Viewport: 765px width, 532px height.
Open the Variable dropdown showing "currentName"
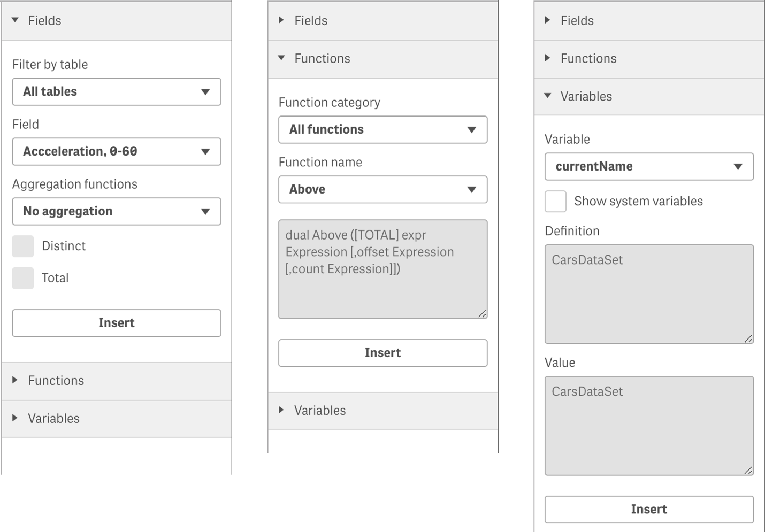pyautogui.click(x=648, y=166)
